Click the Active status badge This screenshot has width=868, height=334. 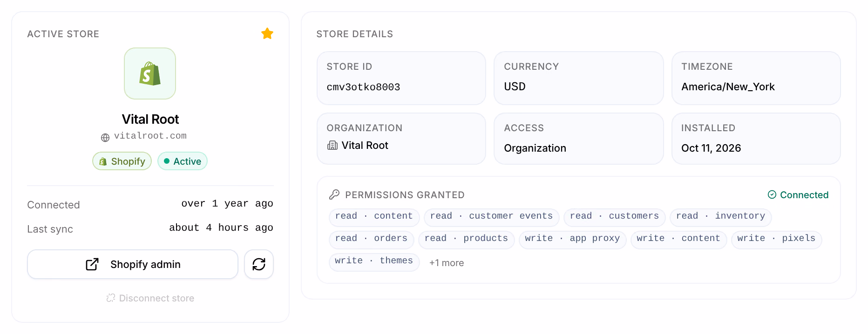click(183, 161)
